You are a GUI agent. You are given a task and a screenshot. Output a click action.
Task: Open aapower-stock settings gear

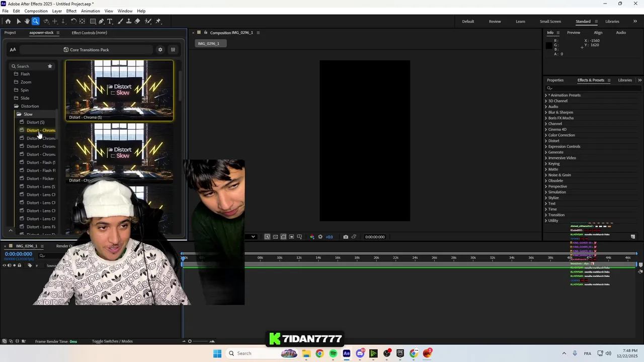[x=160, y=49]
